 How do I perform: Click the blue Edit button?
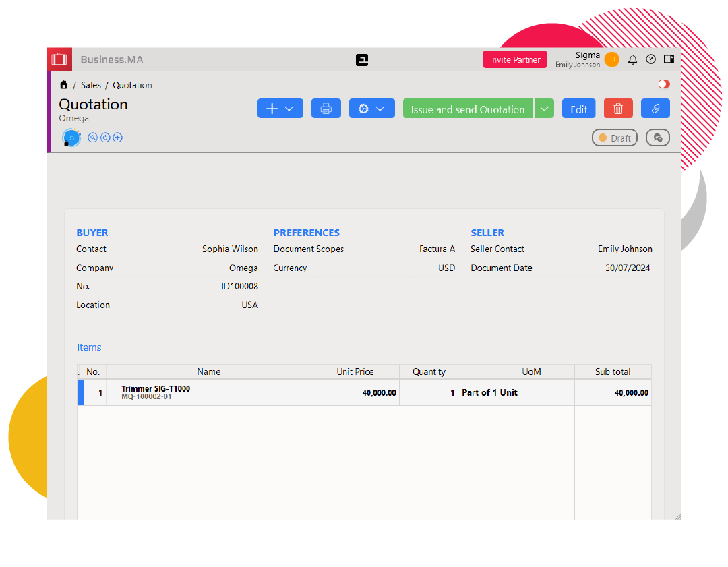tap(579, 109)
